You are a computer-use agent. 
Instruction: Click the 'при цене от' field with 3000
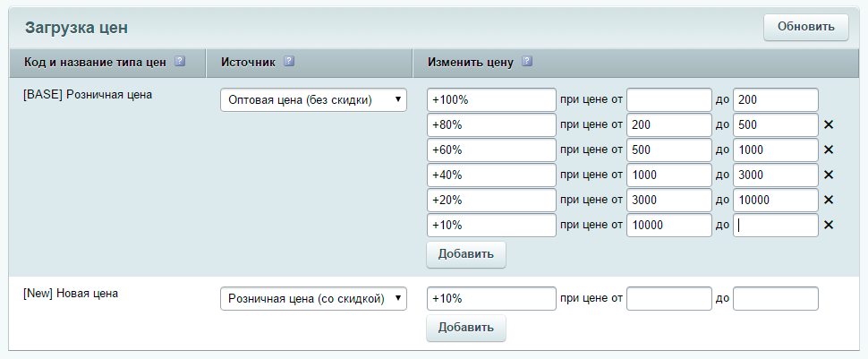click(x=668, y=200)
